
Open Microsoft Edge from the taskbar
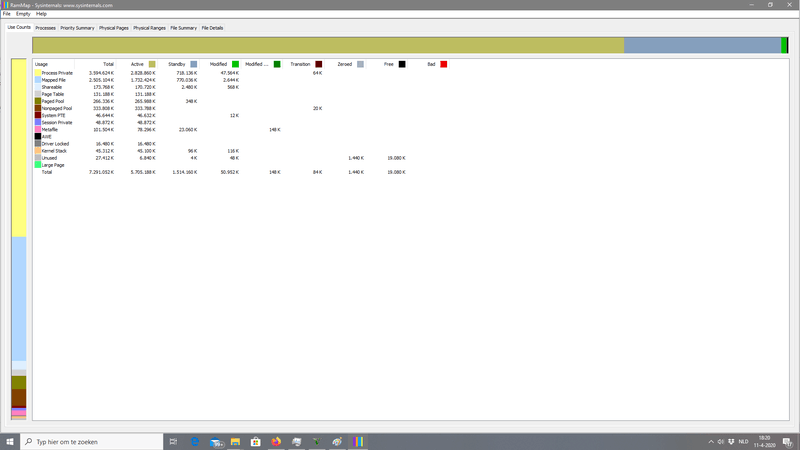click(194, 442)
